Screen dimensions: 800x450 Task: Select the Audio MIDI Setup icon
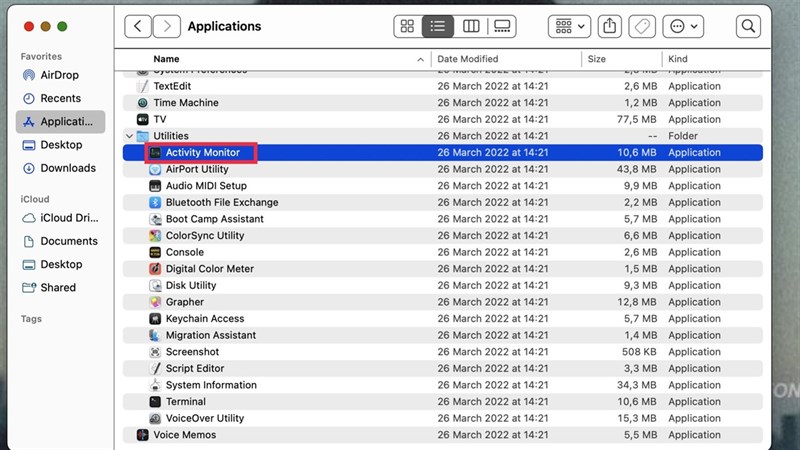(x=155, y=186)
